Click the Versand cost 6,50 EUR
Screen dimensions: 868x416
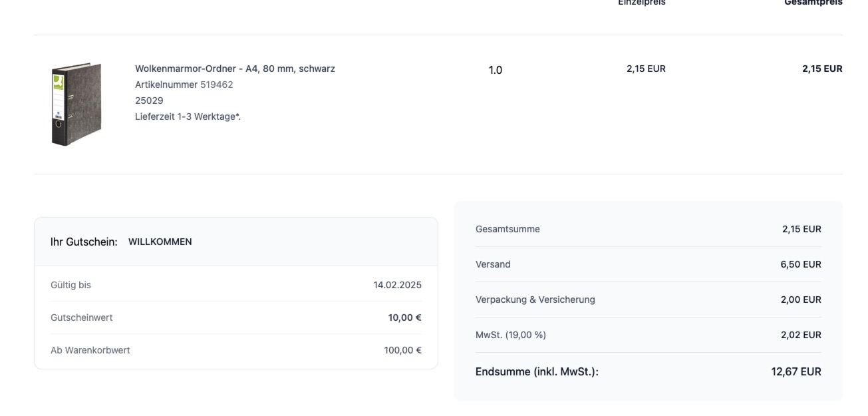(x=800, y=264)
